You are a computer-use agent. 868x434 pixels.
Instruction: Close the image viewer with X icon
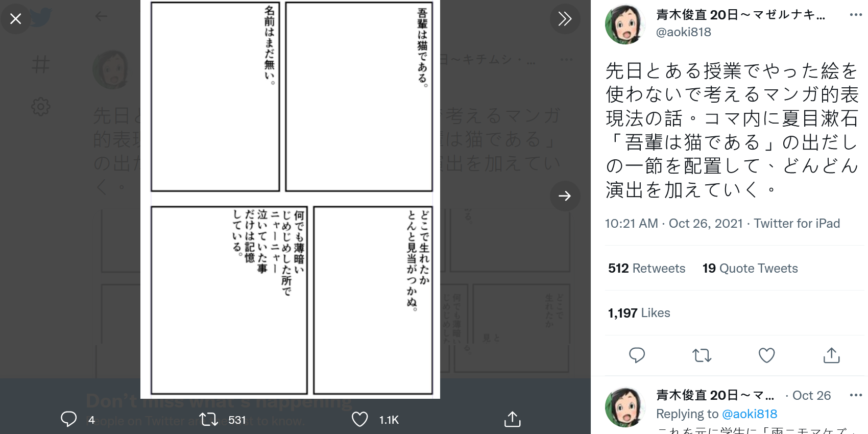pyautogui.click(x=16, y=19)
